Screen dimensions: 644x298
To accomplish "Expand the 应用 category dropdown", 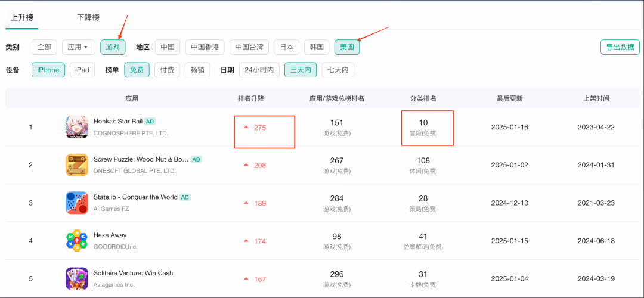I will pyautogui.click(x=79, y=47).
